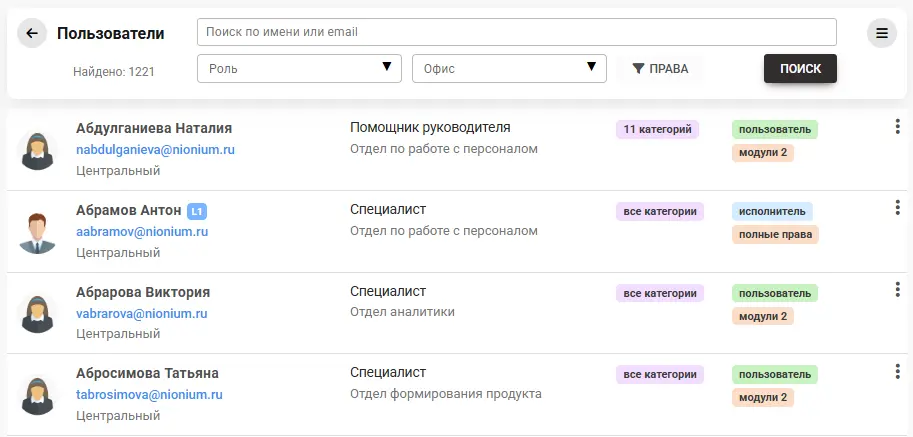Click the avatar of Абрамов Антон
Viewport: 913px width, 437px height.
point(38,232)
